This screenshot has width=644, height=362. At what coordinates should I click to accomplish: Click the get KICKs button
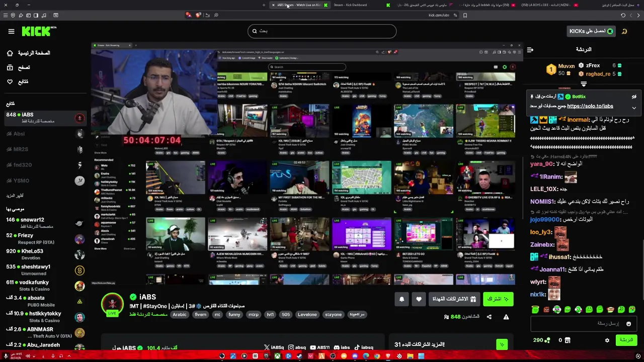pos(591,31)
